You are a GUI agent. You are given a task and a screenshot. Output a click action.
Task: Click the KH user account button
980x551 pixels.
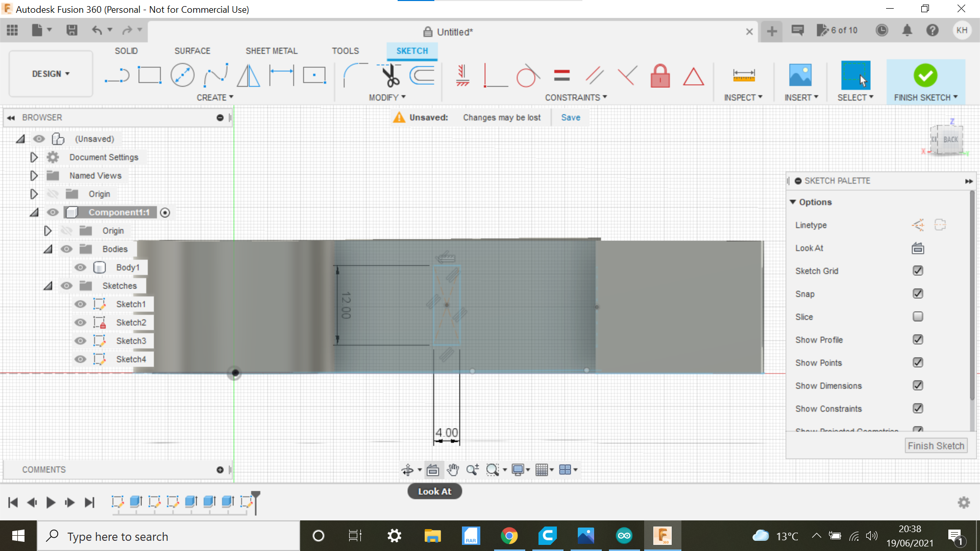coord(962,30)
